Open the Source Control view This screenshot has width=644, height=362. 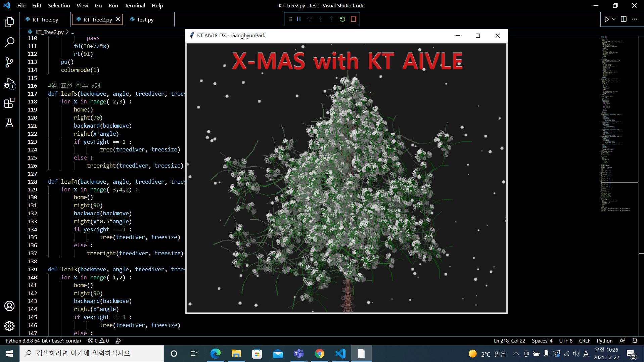[9, 62]
